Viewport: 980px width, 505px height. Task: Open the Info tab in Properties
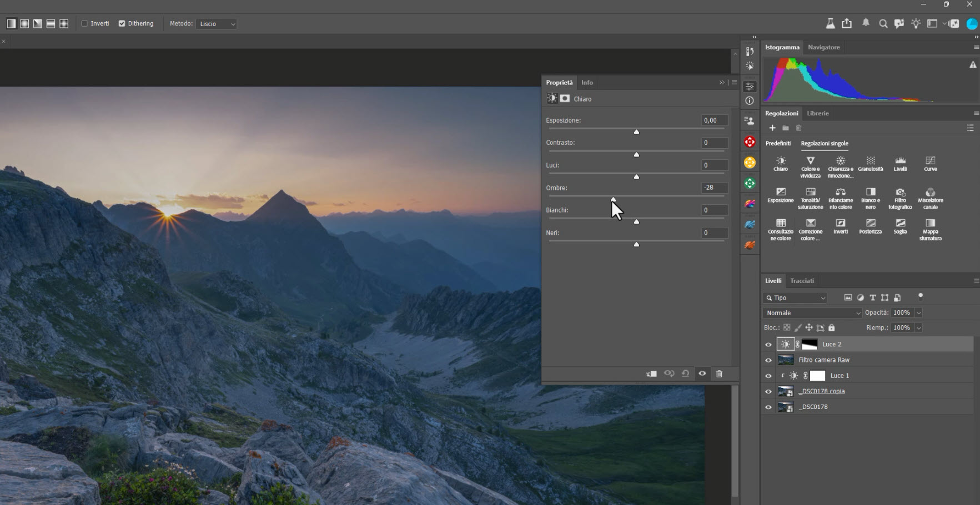pos(587,83)
